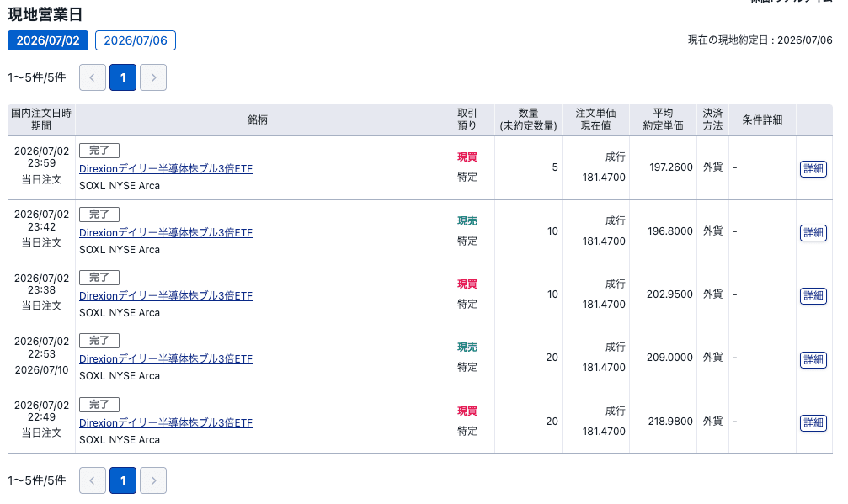This screenshot has height=504, width=848.
Task: Open Direxion ETF link in 22:53 row
Action: click(x=166, y=358)
